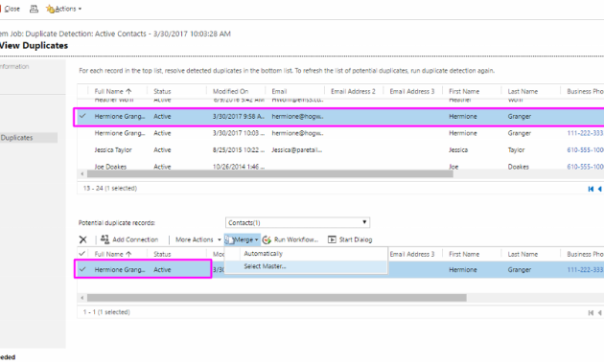Click phone link 111-222-333 in bottom list
The width and height of the screenshot is (604, 364).
[x=585, y=270]
